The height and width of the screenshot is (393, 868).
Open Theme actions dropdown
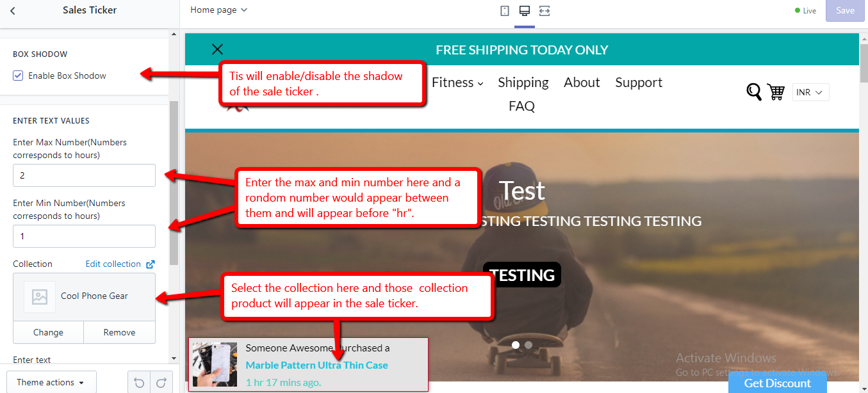51,382
